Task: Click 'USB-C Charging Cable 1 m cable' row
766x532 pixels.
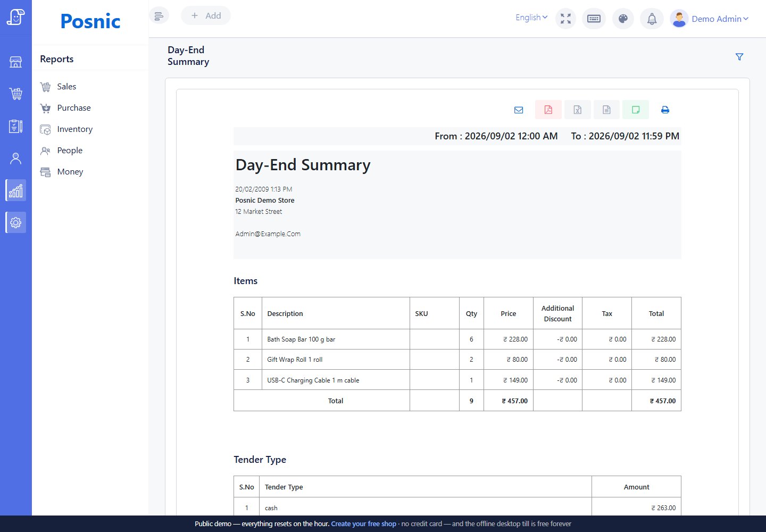Action: click(x=457, y=380)
